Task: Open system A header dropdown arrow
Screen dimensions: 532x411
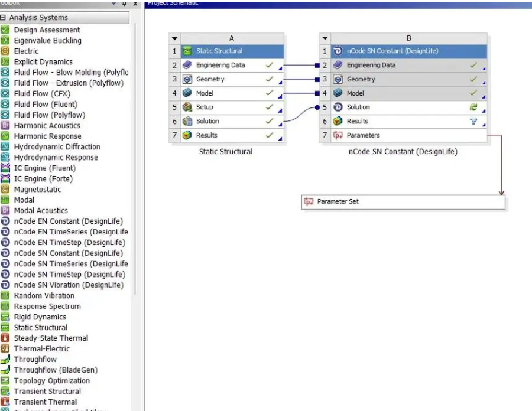Action: click(x=174, y=38)
